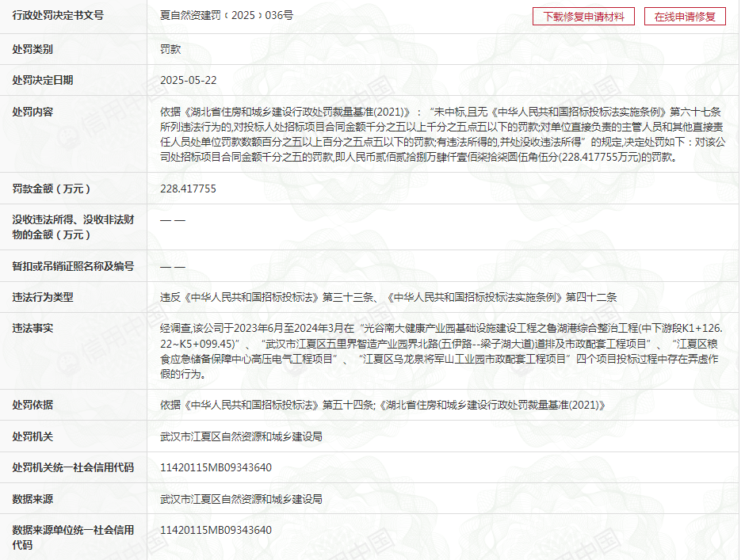Image resolution: width=745 pixels, height=560 pixels.
Task: Click the 罚款金额（万元） row label
Action: [x=51, y=189]
